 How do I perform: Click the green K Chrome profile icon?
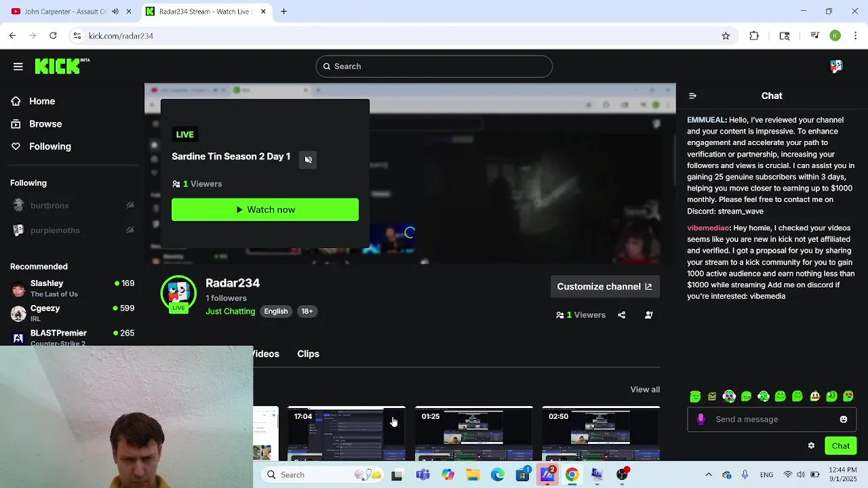[x=835, y=36]
